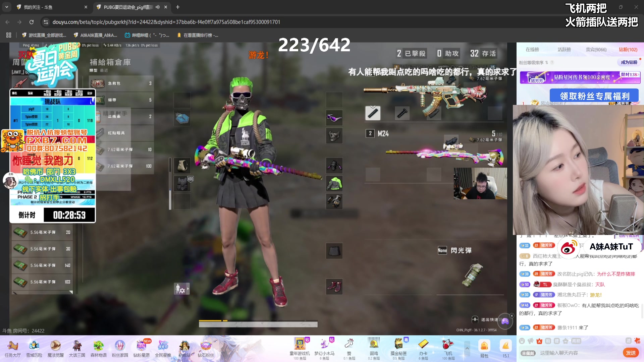
Task: Click the 发送 send button
Action: tap(631, 353)
